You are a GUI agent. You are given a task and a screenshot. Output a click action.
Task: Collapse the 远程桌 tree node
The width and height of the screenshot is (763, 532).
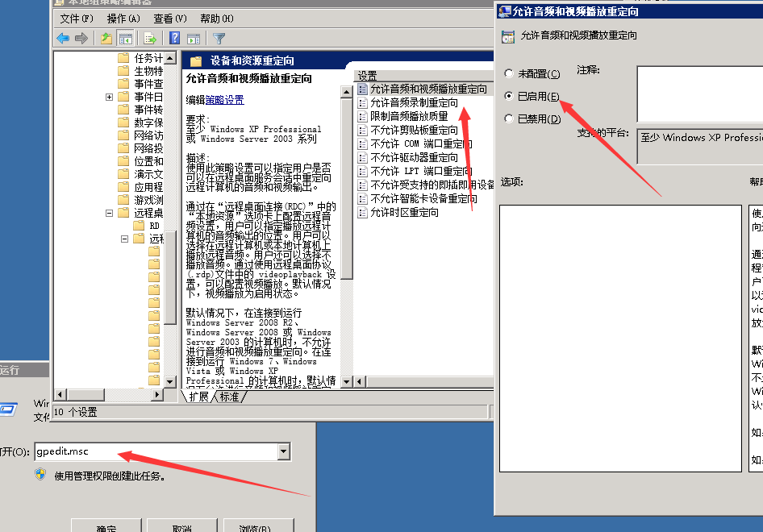108,214
